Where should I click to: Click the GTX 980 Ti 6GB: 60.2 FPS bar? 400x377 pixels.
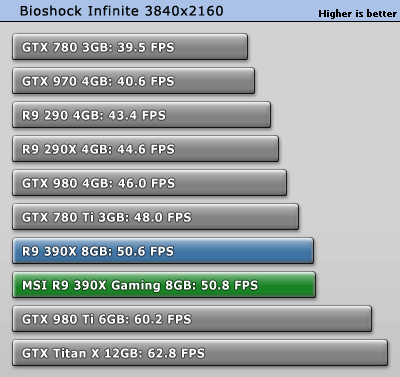point(192,319)
